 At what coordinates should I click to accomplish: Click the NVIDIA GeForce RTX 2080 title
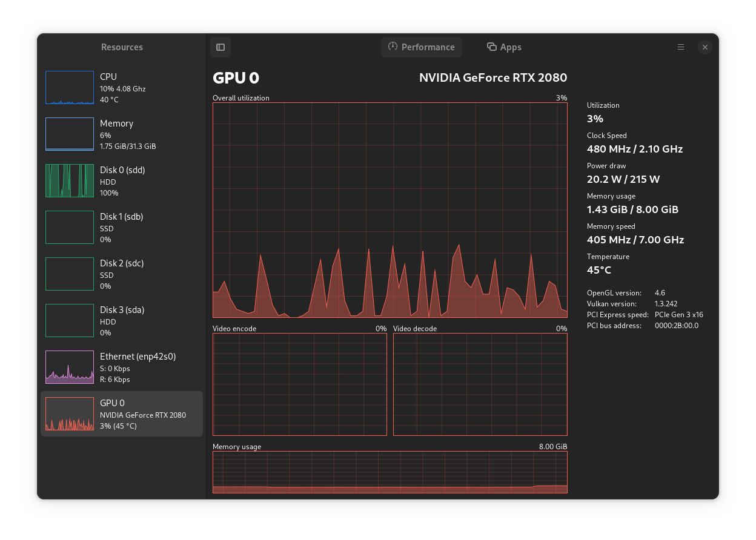click(493, 78)
